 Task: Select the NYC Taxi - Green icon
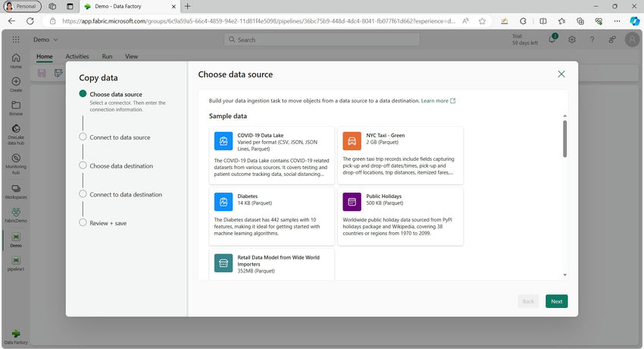(352, 141)
